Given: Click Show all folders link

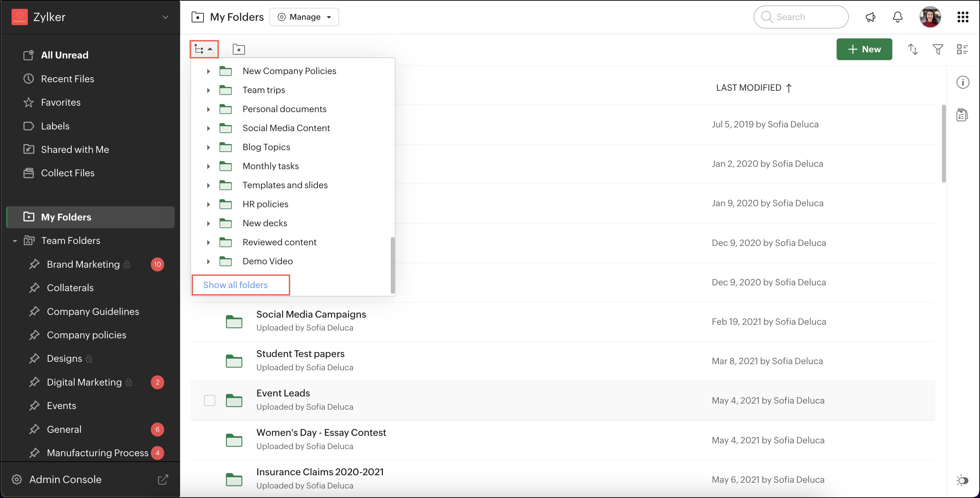Looking at the screenshot, I should pyautogui.click(x=235, y=285).
